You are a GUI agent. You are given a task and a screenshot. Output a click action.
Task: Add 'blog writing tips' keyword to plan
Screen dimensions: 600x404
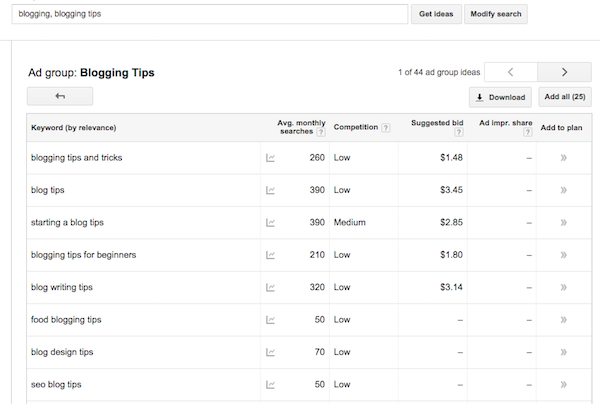(563, 287)
